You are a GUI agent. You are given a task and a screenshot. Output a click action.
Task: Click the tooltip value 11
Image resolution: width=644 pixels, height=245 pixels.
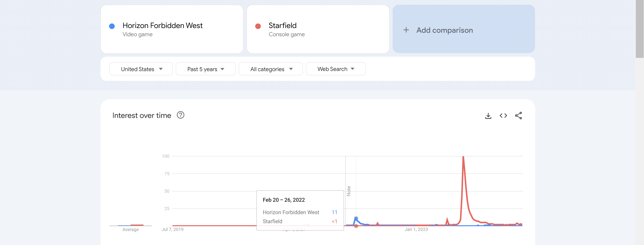pyautogui.click(x=335, y=212)
